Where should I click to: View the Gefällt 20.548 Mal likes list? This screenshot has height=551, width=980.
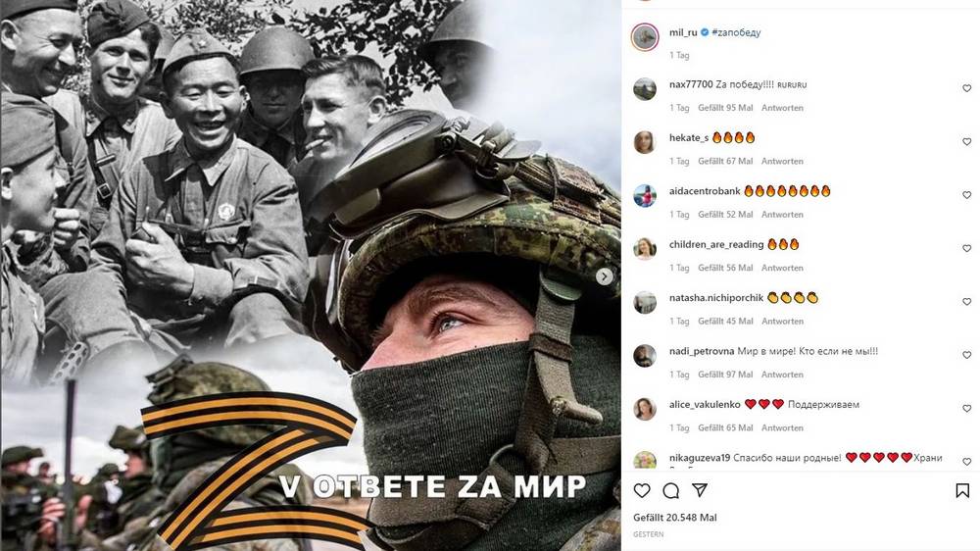[x=675, y=518]
